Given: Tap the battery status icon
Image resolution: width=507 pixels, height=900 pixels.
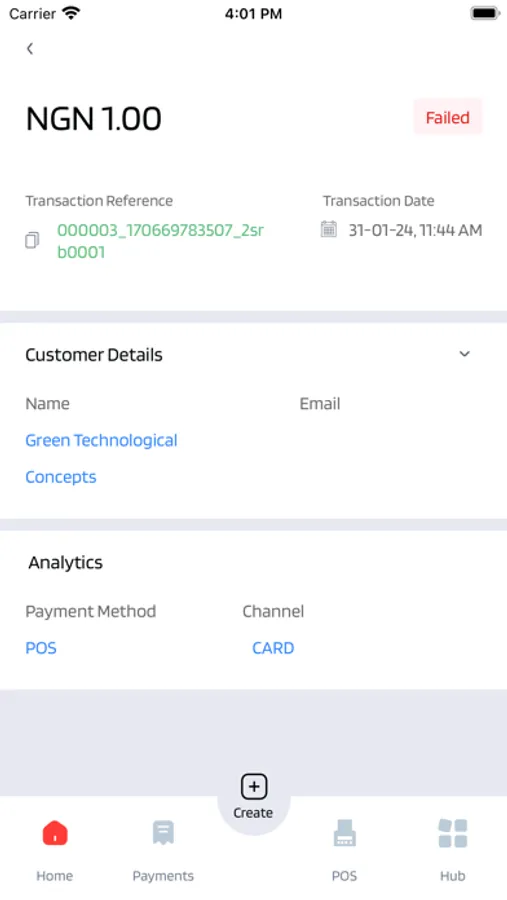Looking at the screenshot, I should pyautogui.click(x=485, y=13).
